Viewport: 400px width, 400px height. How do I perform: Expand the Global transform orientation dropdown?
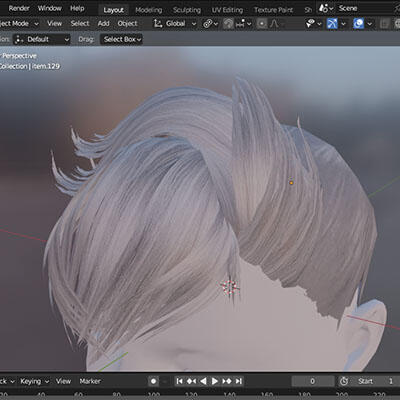tap(175, 24)
